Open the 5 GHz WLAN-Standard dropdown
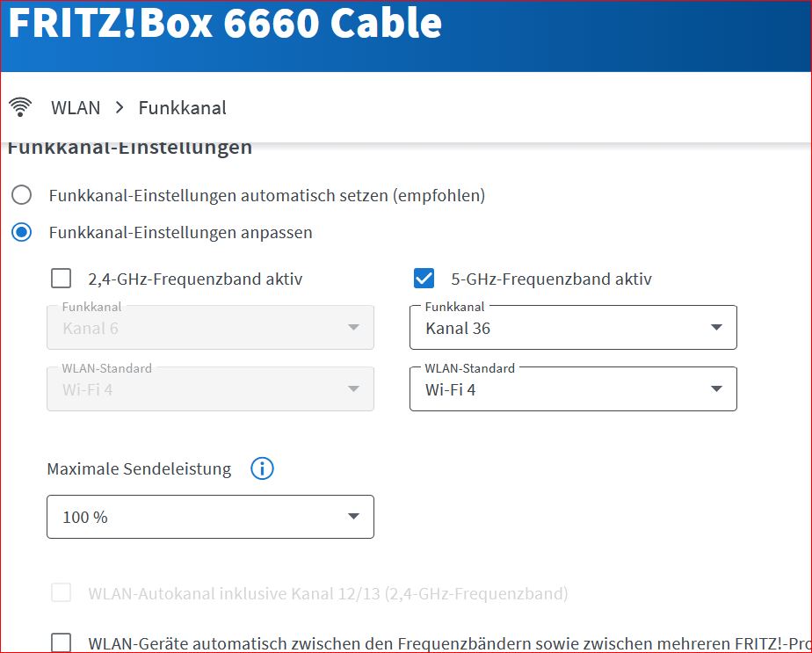This screenshot has width=812, height=653. click(573, 389)
